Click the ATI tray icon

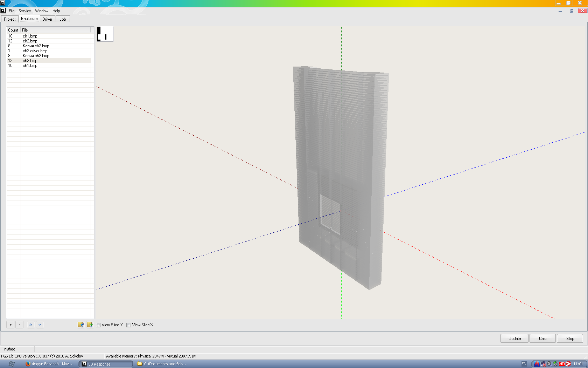coord(562,364)
